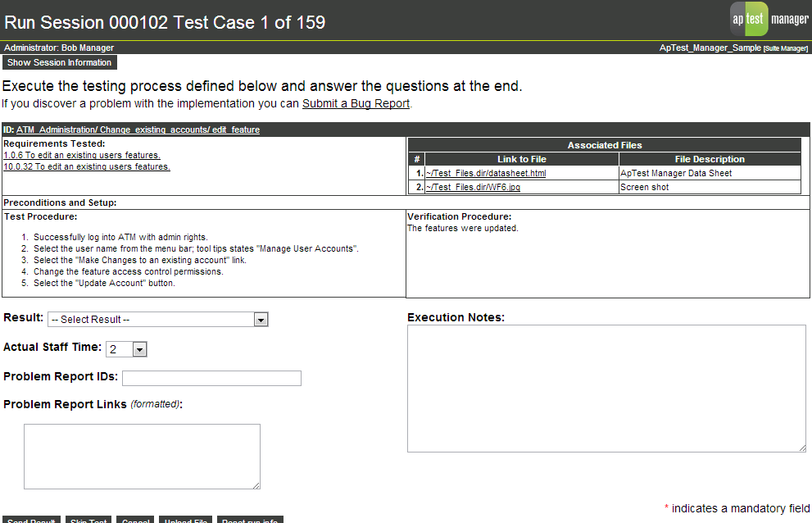The height and width of the screenshot is (523, 812).
Task: Select 'ApTest Manager Data Sheet' file description
Action: [x=676, y=173]
